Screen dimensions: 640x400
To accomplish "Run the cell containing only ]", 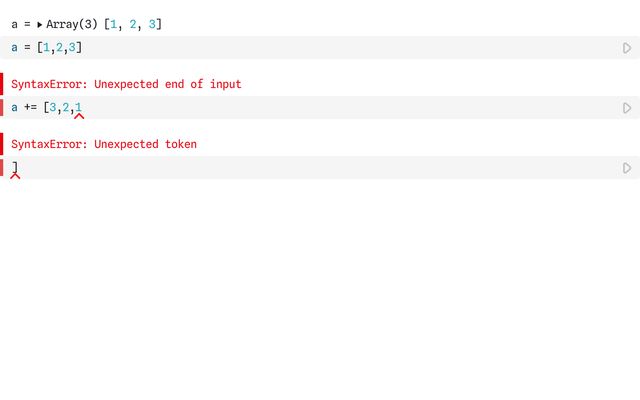I will point(627,168).
